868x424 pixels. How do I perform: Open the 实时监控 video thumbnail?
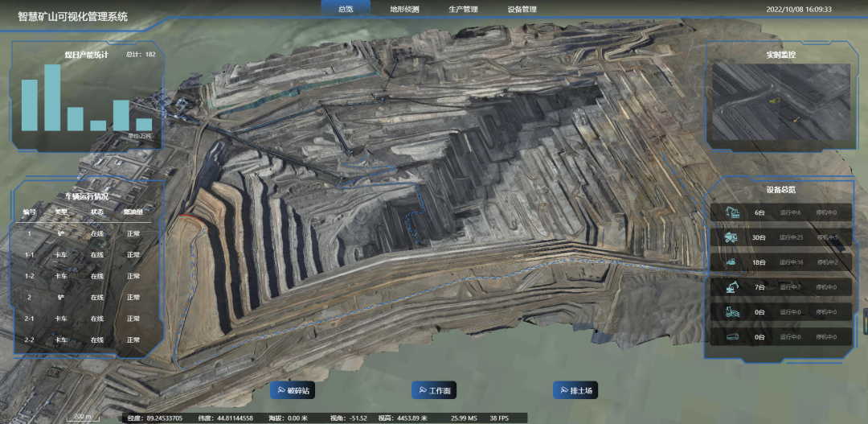[x=779, y=104]
